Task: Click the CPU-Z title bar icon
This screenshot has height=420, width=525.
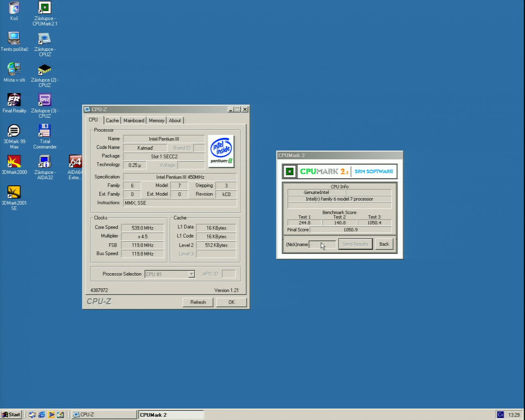Action: (x=87, y=110)
